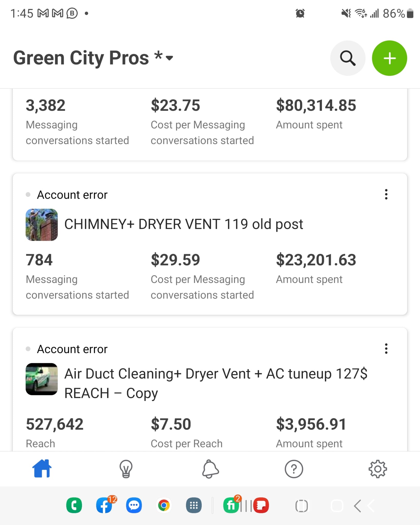Go to the Home tab
The image size is (420, 525).
pyautogui.click(x=42, y=469)
